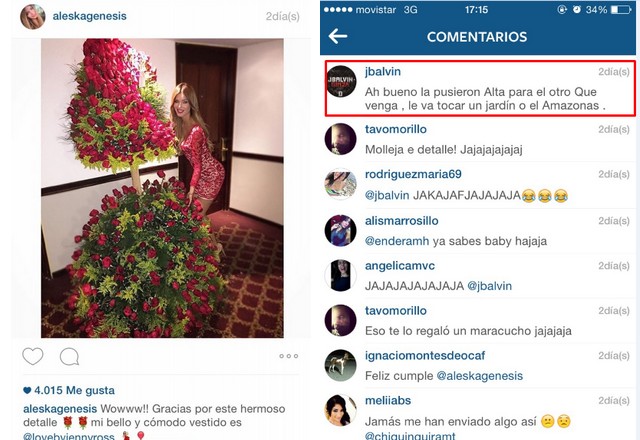Open @aleskagenesis mention in Feliz cumple comment
The height and width of the screenshot is (440, 640).
coord(480,376)
